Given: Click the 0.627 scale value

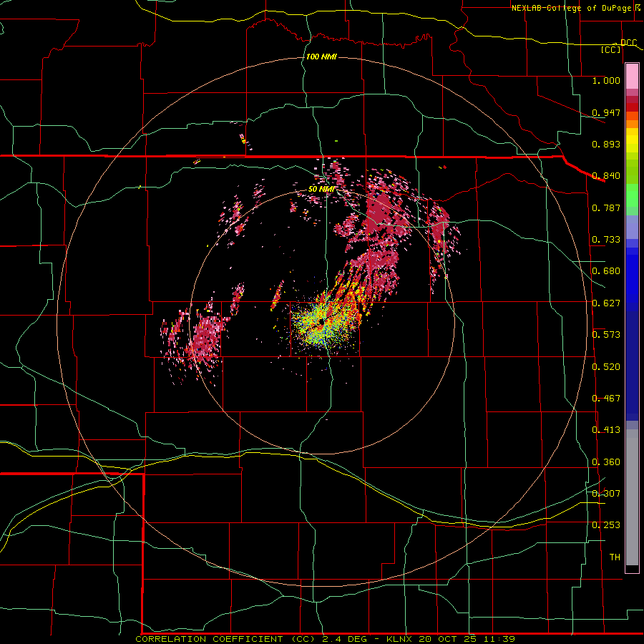Looking at the screenshot, I should [x=606, y=303].
